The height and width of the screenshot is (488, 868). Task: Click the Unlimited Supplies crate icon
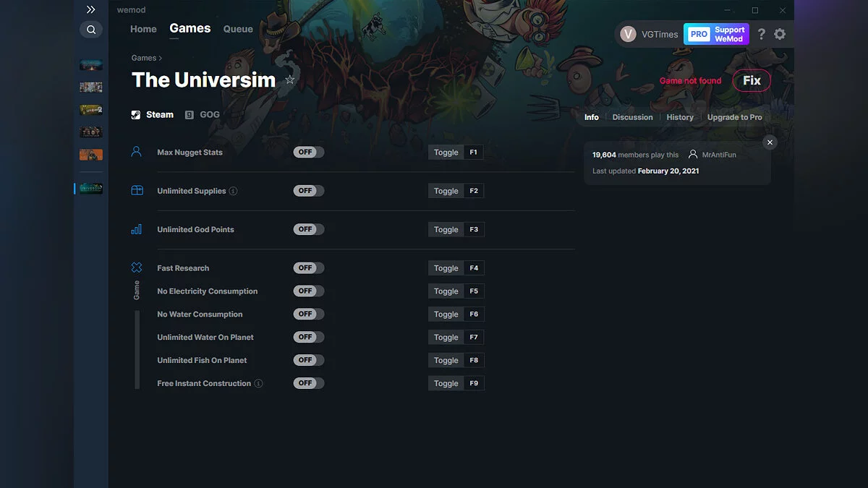click(x=136, y=189)
